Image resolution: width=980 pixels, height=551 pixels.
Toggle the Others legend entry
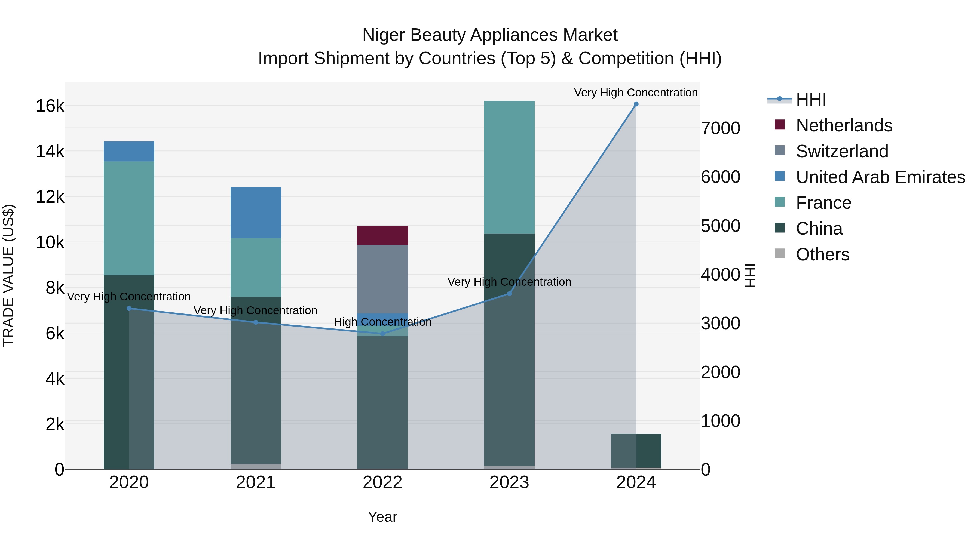point(812,254)
